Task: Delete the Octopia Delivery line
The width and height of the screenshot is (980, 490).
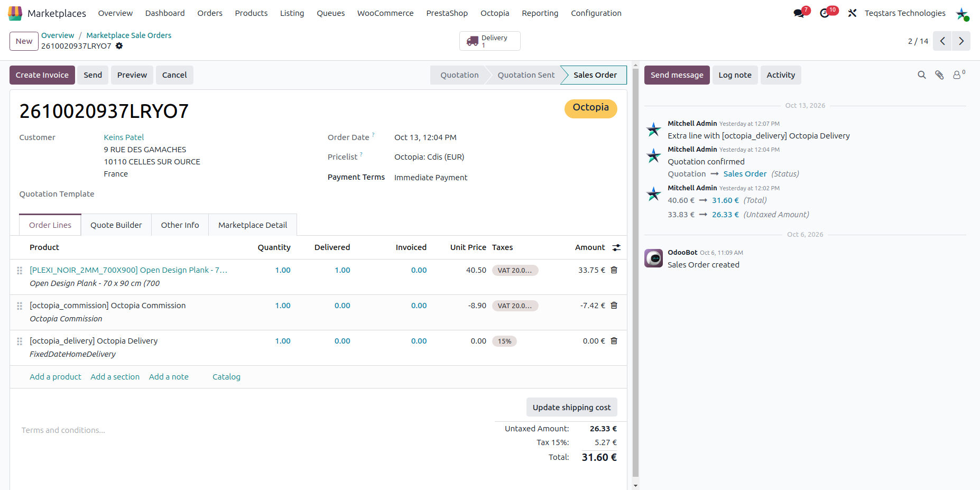Action: (614, 341)
